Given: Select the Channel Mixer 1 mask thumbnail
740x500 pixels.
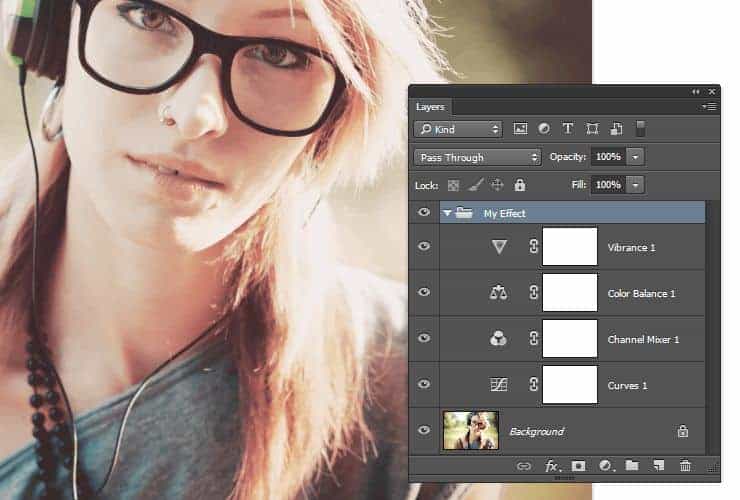Looking at the screenshot, I should point(570,339).
